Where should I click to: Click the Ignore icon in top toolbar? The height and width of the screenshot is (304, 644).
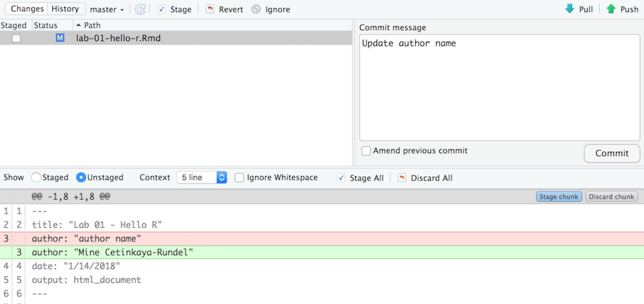coord(256,9)
